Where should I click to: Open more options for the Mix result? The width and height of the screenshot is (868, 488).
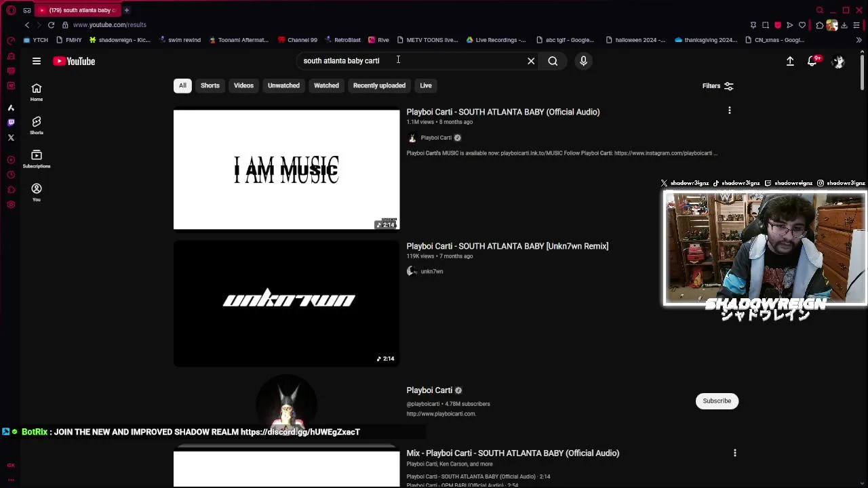click(x=735, y=453)
